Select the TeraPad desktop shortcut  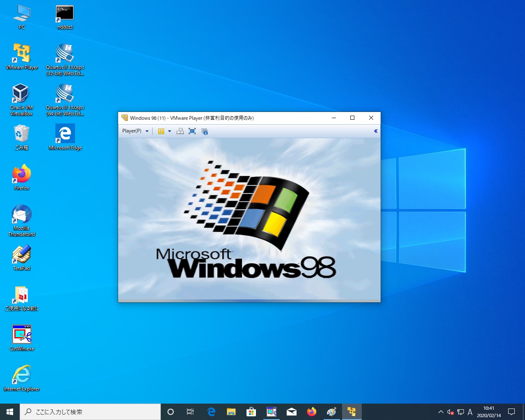(x=22, y=258)
